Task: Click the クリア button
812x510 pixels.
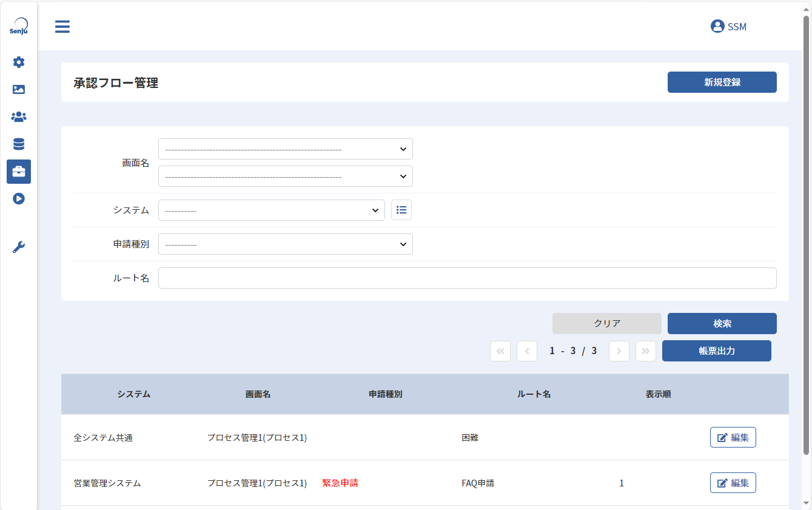Action: [x=607, y=324]
